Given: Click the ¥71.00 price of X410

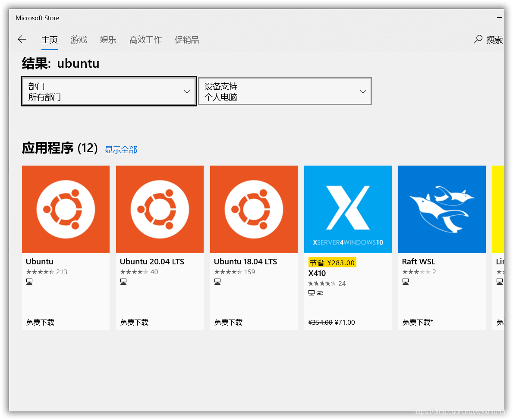Looking at the screenshot, I should pyautogui.click(x=345, y=323).
